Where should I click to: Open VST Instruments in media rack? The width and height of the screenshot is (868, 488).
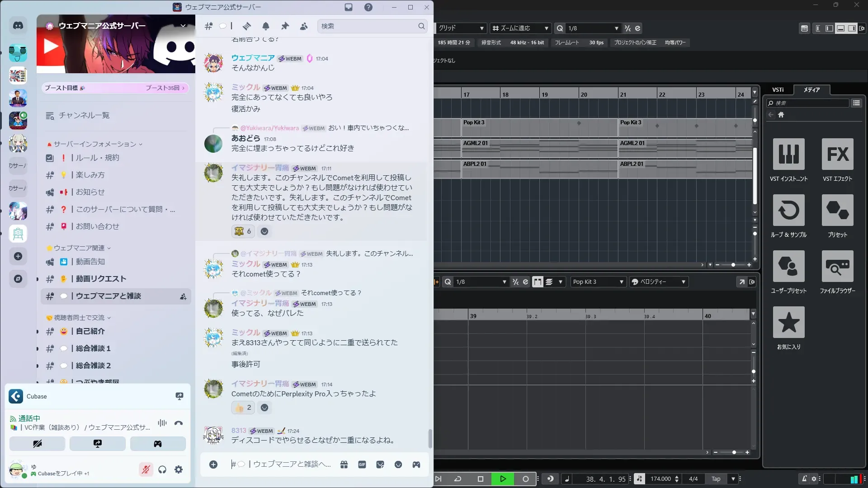tap(788, 154)
